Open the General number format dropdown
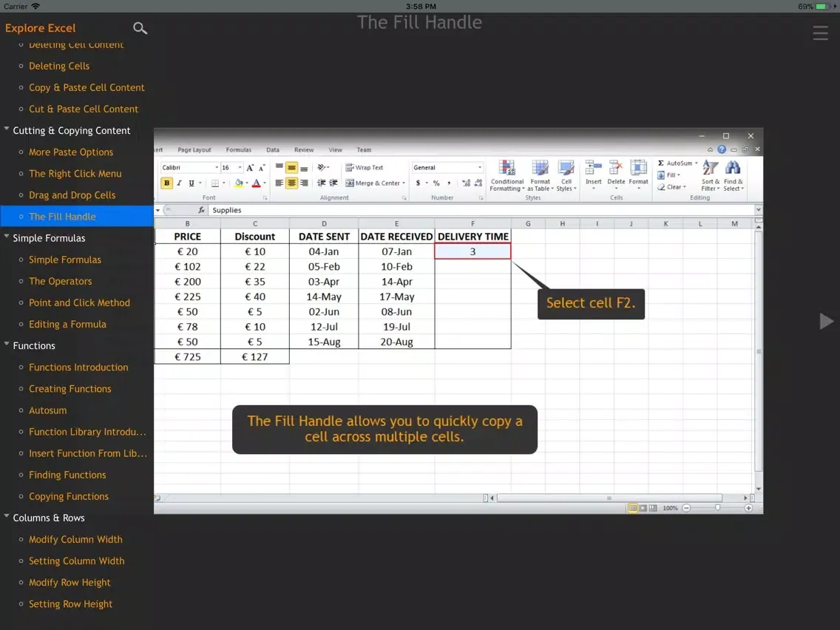Viewport: 840px width, 630px height. (x=479, y=168)
